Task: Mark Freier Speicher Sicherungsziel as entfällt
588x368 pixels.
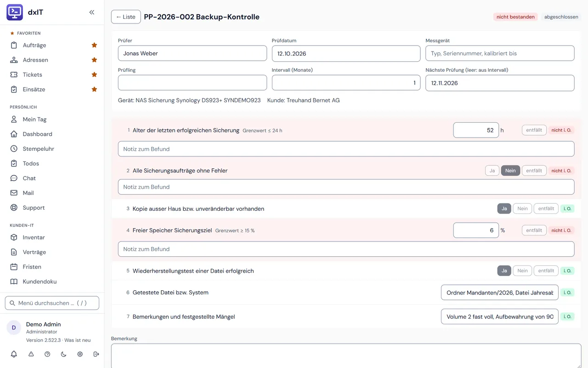Action: tap(534, 230)
